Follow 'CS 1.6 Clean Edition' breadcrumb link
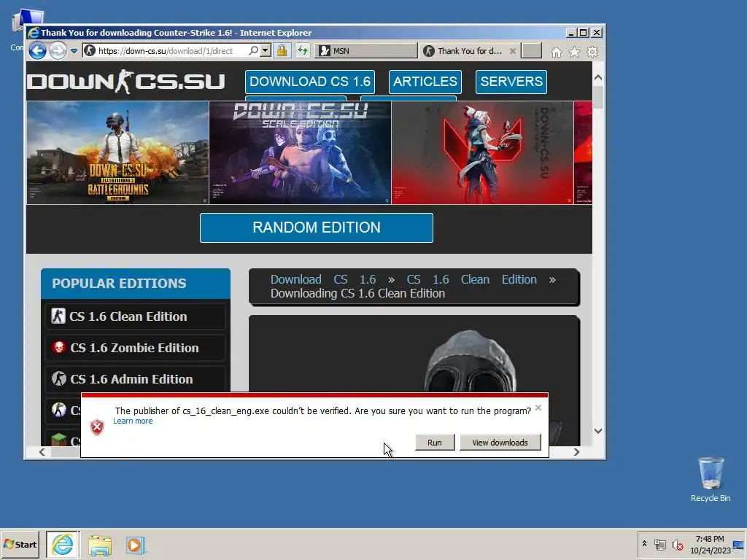This screenshot has height=560, width=747. (472, 279)
